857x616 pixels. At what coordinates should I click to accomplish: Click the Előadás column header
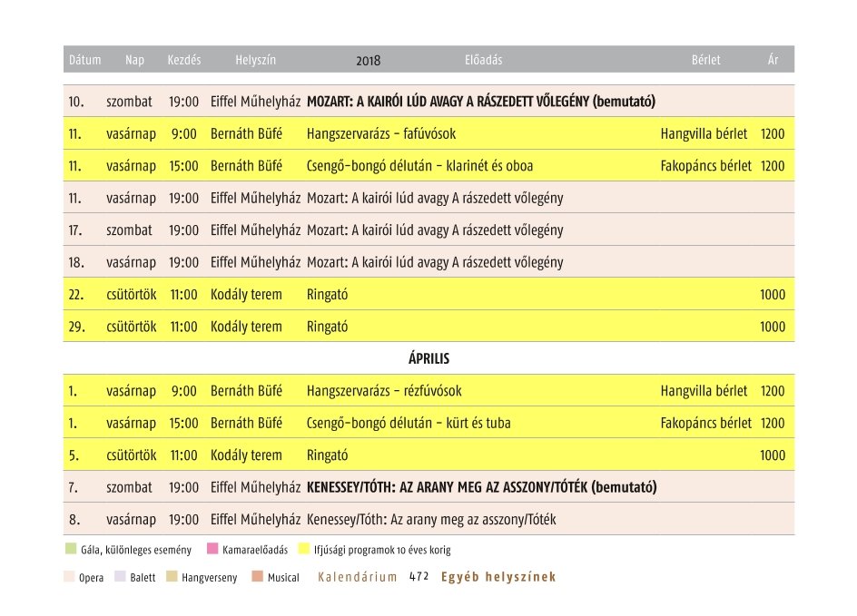484,60
